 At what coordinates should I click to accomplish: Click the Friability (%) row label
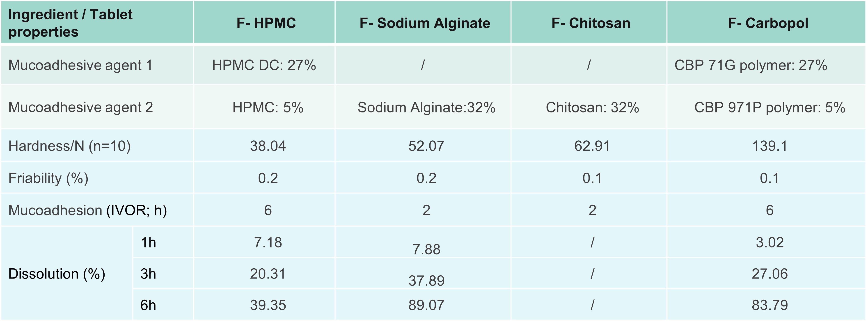coord(48,178)
